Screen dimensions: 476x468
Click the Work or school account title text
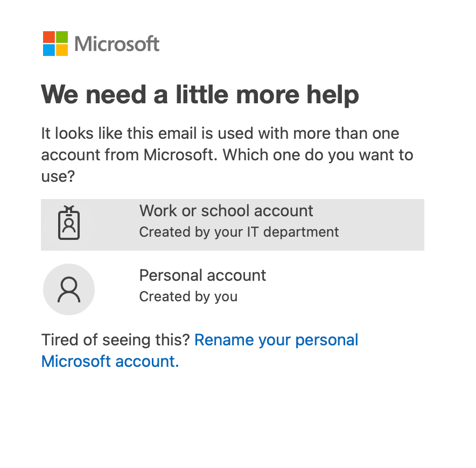pyautogui.click(x=226, y=211)
